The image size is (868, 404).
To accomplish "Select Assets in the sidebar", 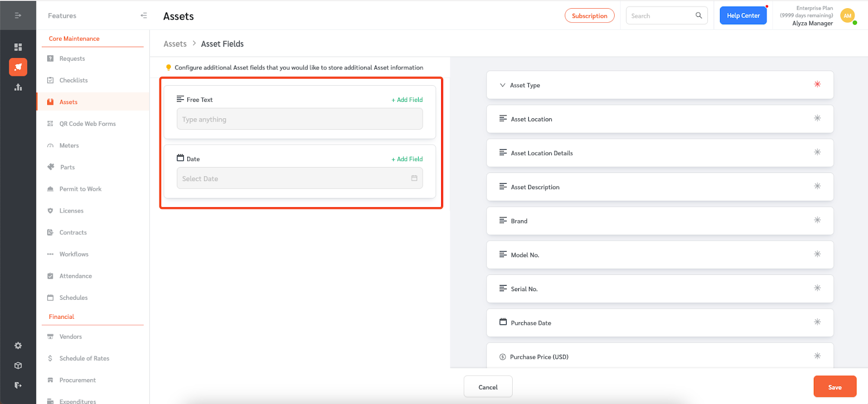I will tap(93, 102).
